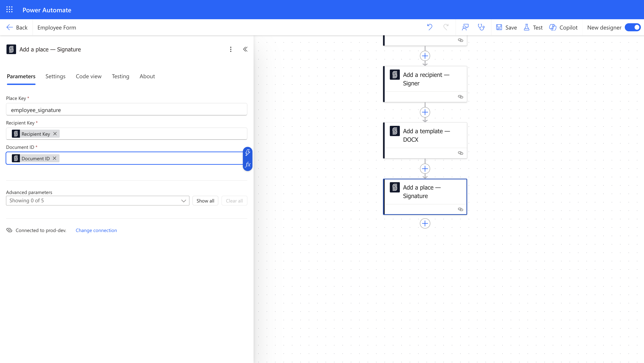Open the fx expression editor icon
Image resolution: width=644 pixels, height=363 pixels.
[x=248, y=165]
